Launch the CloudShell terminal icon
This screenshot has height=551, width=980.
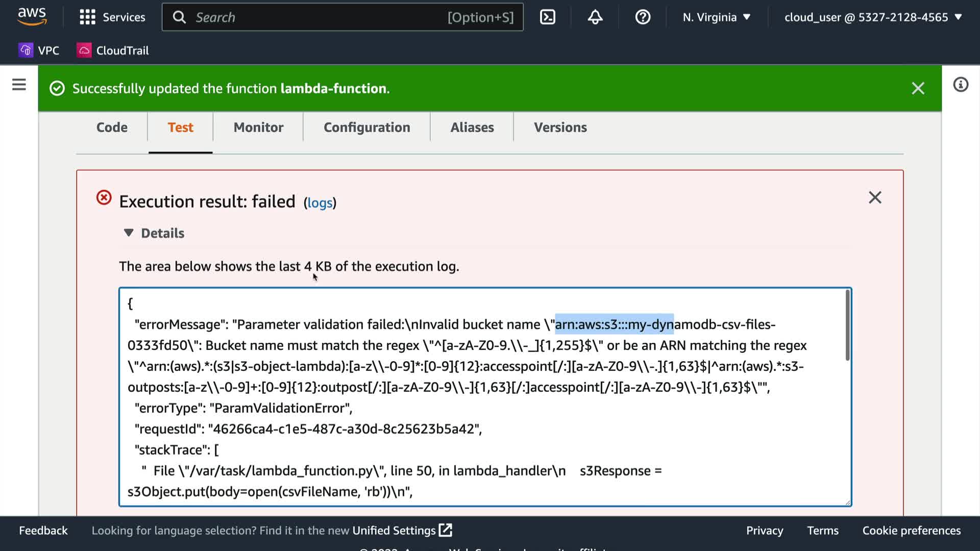548,17
